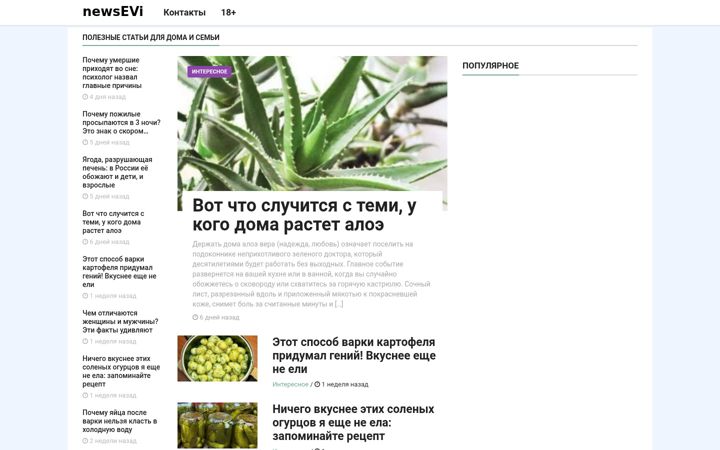Click clock icon under 'Почему пожилые просыпаются'
Viewport: 720px width, 450px height.
click(x=85, y=142)
